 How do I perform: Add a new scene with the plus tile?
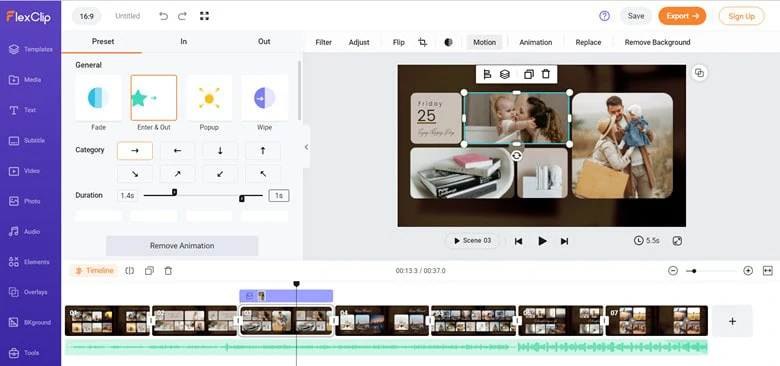pyautogui.click(x=732, y=321)
